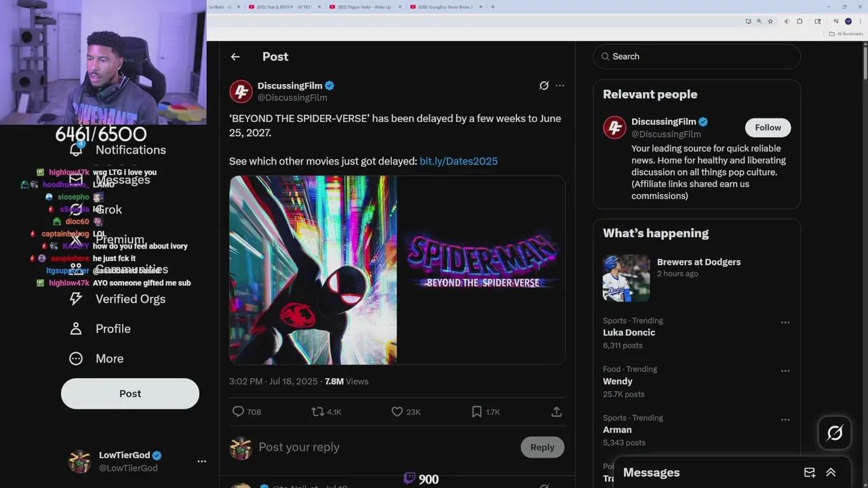868x488 pixels.
Task: Open the browser zoom magnifier icon
Action: pyautogui.click(x=759, y=22)
